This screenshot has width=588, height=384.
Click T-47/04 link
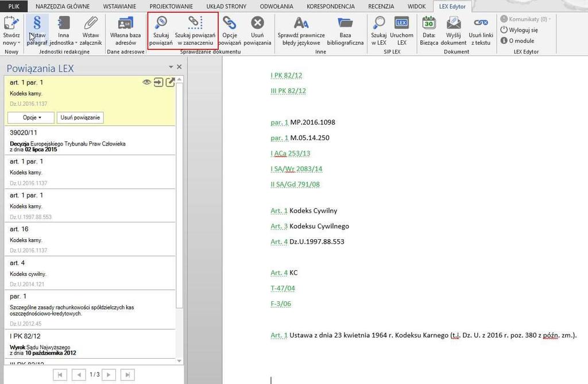283,288
